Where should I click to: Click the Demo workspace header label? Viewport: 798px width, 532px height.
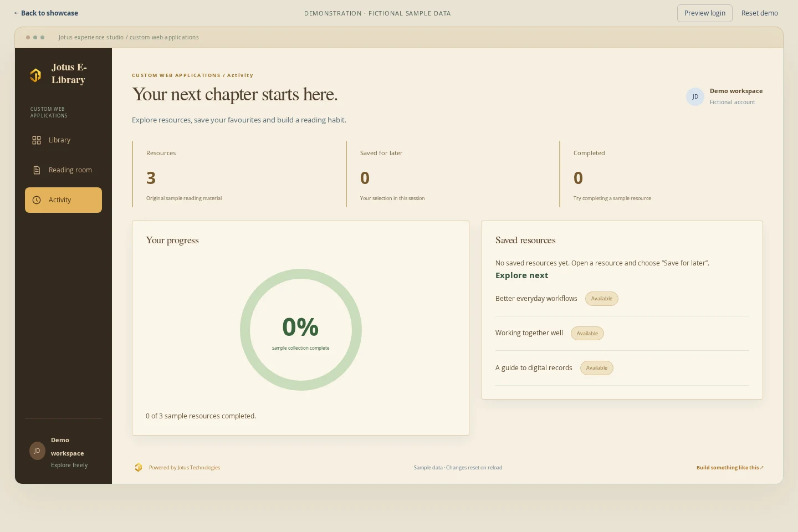coord(736,91)
